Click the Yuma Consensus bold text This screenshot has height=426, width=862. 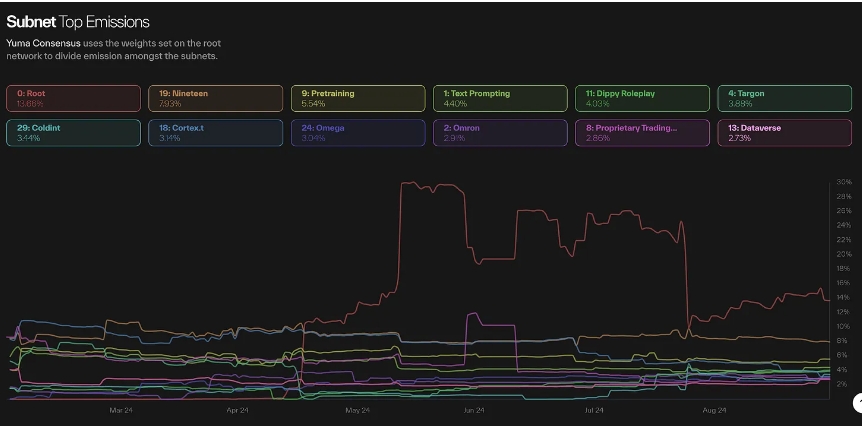click(43, 43)
